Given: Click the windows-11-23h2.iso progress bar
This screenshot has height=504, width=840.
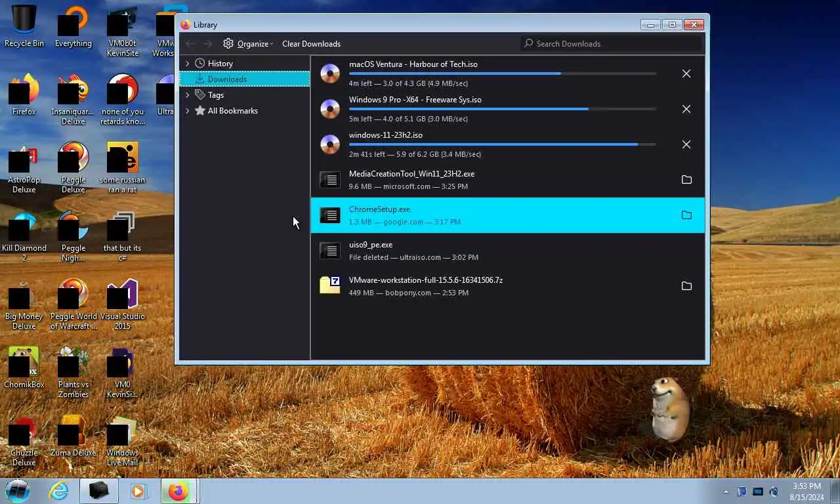Looking at the screenshot, I should (x=503, y=144).
